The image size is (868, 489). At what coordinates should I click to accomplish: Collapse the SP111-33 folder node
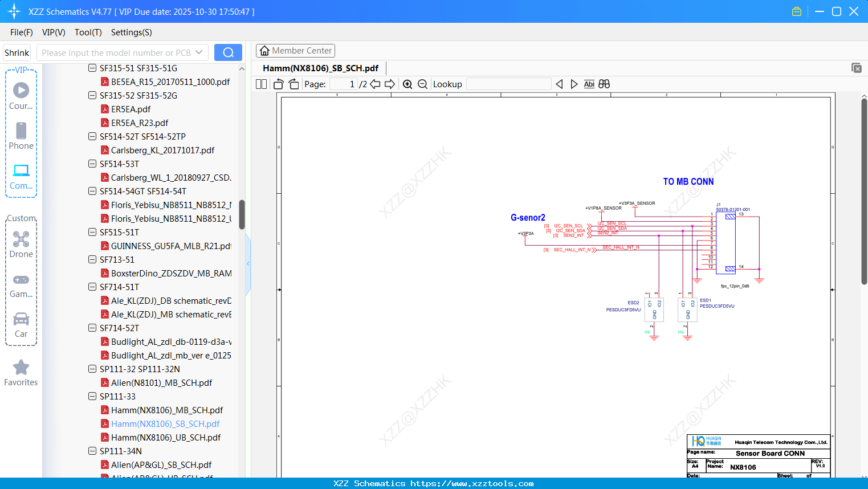point(92,397)
